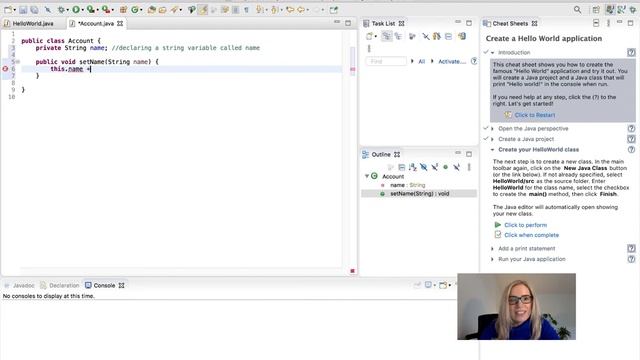The height and width of the screenshot is (360, 640).
Task: Toggle Sort alphabetically icon in Outline
Action: coord(413,167)
